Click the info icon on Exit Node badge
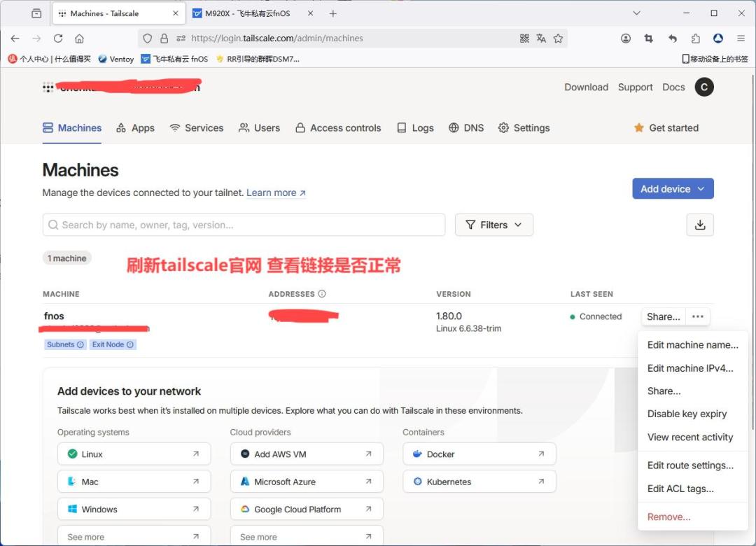Screen dimensions: 756x546 (x=130, y=344)
